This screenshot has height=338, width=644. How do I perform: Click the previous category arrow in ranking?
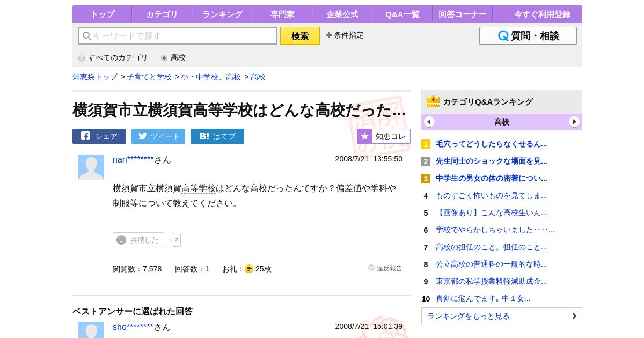(429, 122)
